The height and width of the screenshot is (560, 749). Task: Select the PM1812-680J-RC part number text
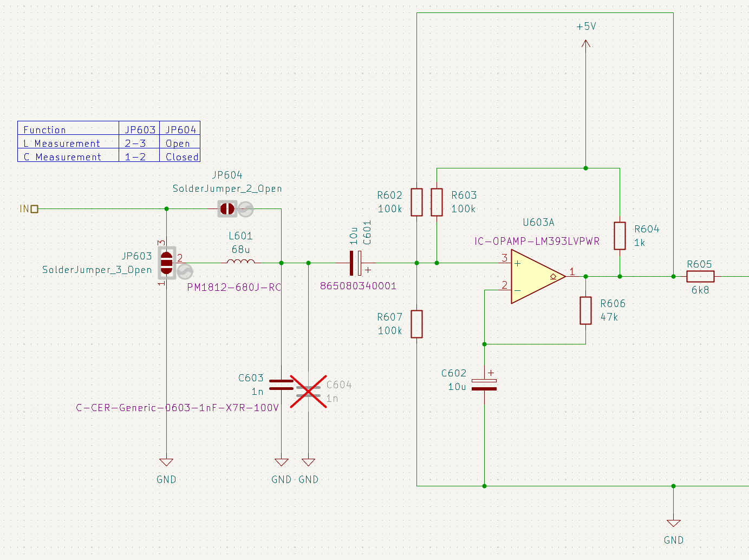(x=234, y=287)
